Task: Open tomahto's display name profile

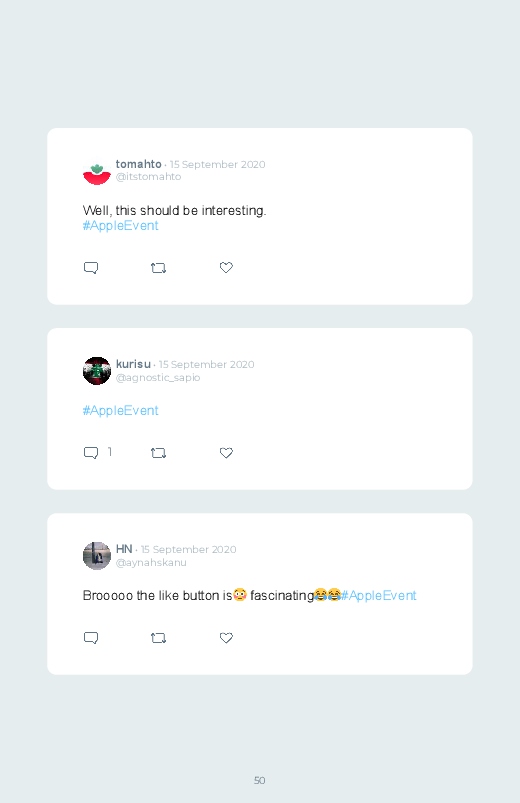Action: click(138, 164)
